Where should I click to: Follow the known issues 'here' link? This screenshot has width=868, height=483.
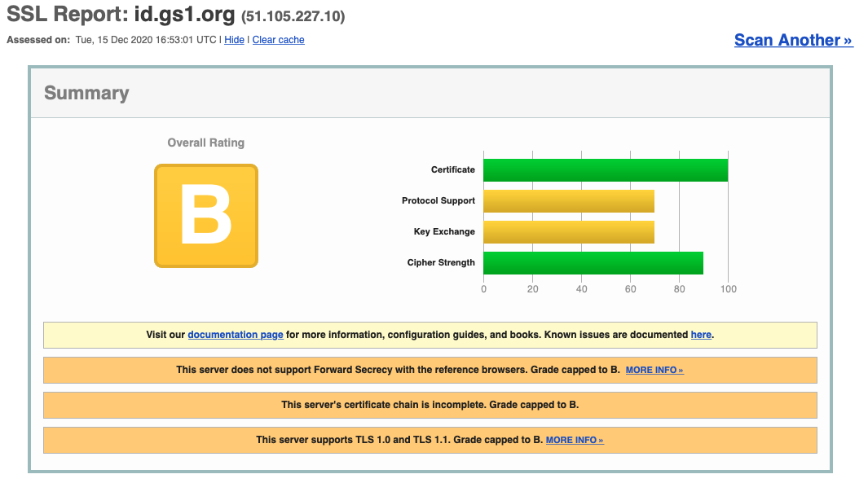(700, 334)
